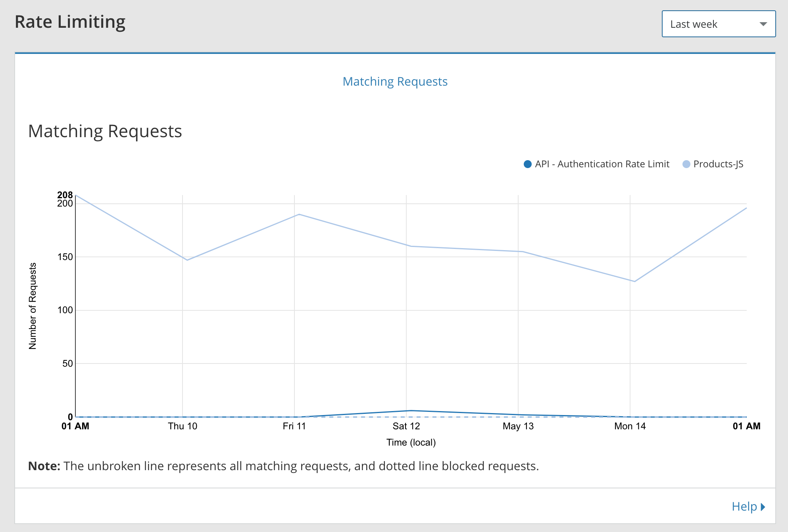
Task: Click the Matching Requests chart heading
Action: pos(105,131)
